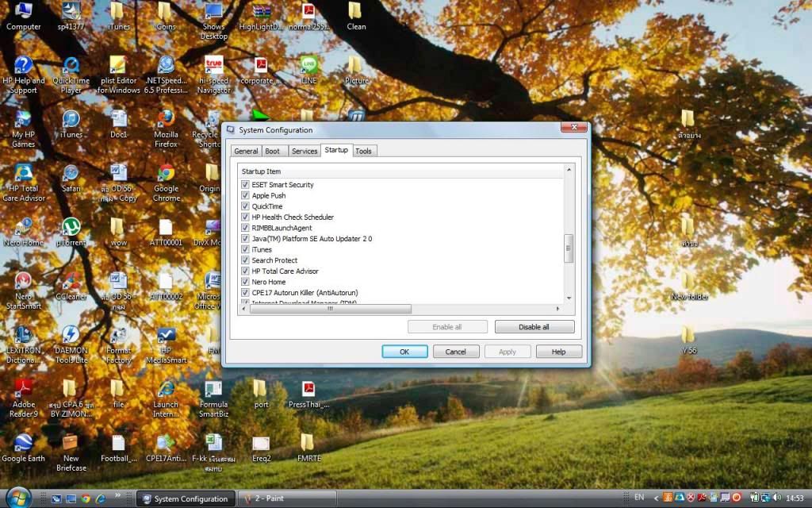Uncheck Java(TM) Platform SE Auto Updater

pos(246,238)
